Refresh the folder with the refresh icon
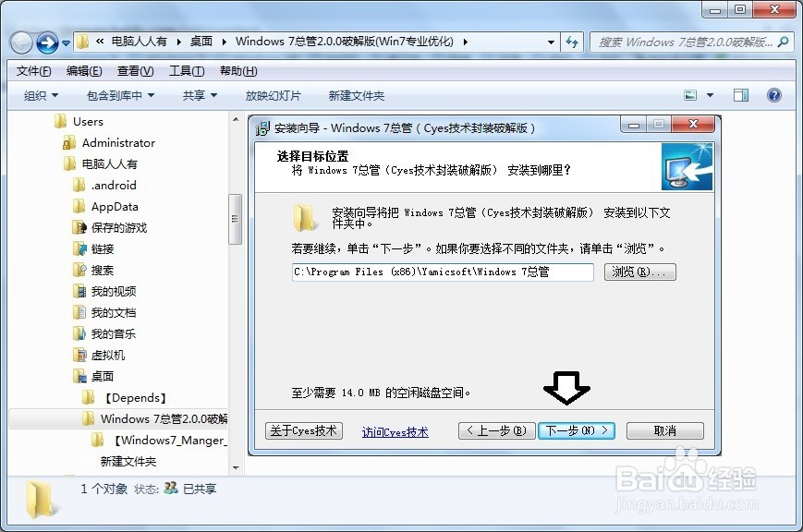803x532 pixels. click(x=572, y=42)
